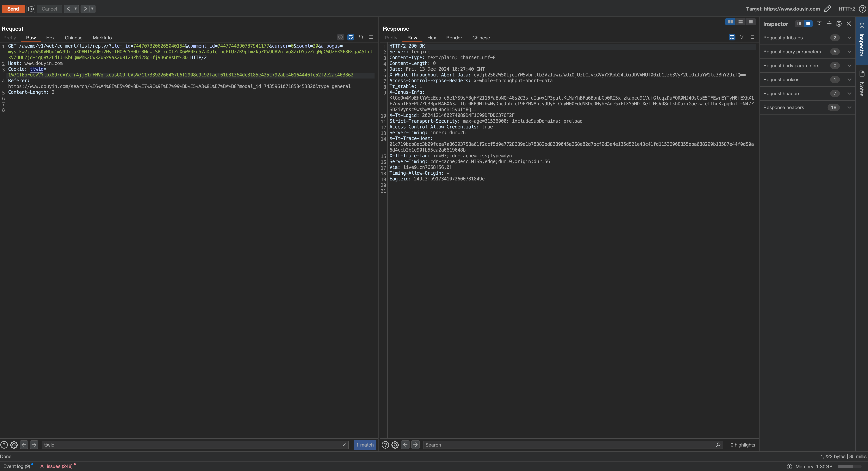Click the Cancel button
This screenshot has width=868, height=471.
point(49,9)
